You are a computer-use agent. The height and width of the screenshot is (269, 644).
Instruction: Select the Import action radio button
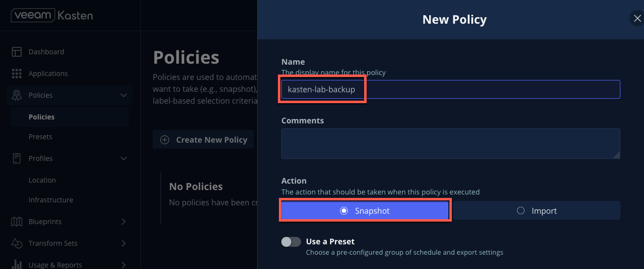tap(521, 211)
